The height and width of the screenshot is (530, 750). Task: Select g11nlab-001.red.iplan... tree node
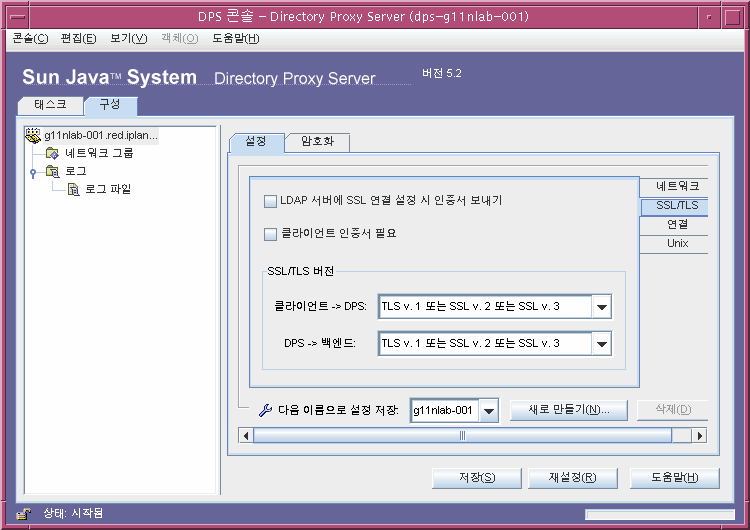pos(101,136)
